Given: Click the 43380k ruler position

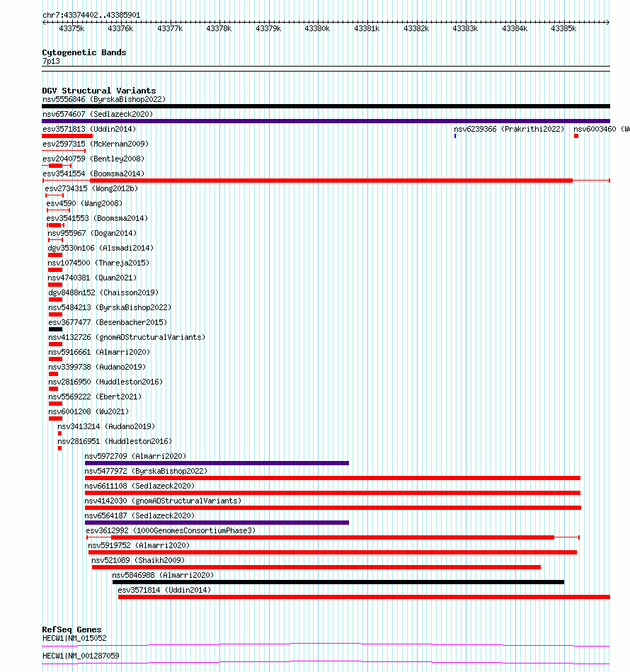Looking at the screenshot, I should click(317, 29).
